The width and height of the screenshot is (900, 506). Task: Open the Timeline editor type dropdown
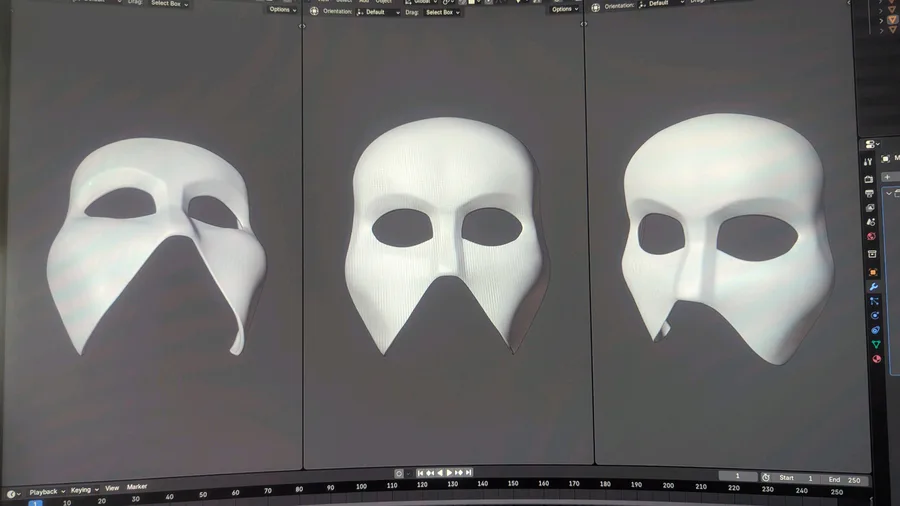[13, 493]
